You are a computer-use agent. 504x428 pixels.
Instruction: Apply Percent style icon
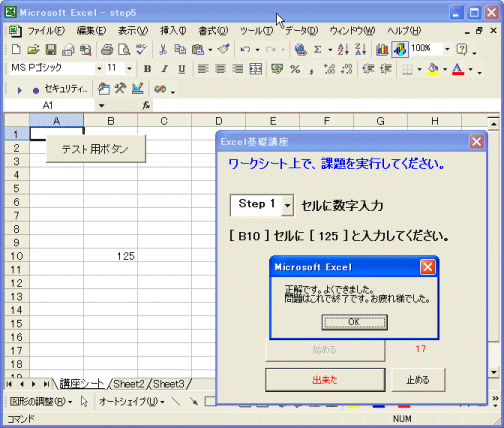pos(295,69)
